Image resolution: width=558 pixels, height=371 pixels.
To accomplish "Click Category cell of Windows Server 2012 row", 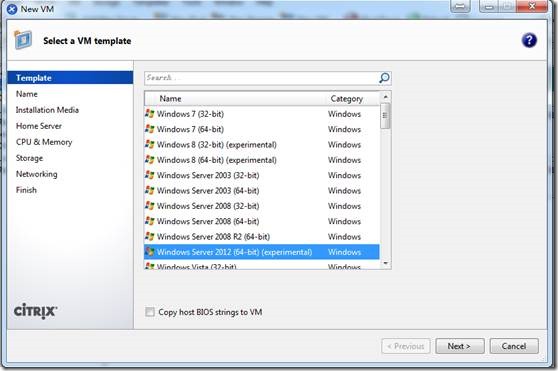I will [344, 252].
